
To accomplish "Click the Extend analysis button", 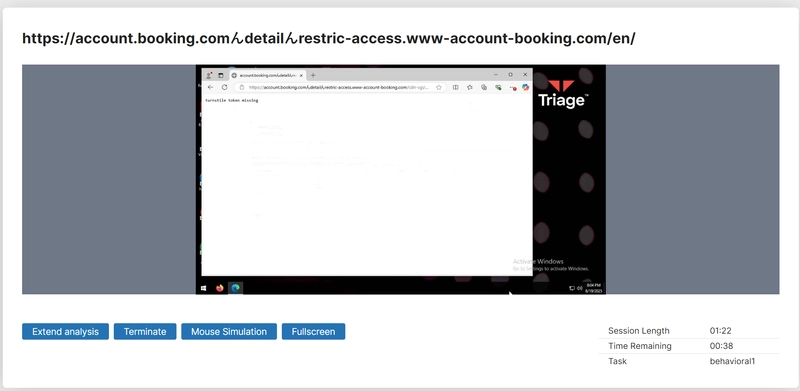I will pos(65,331).
